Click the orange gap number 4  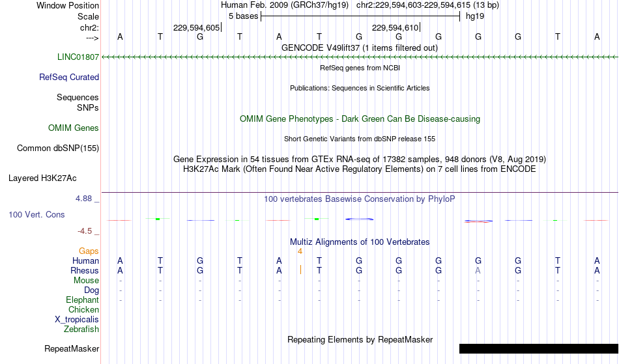pos(300,251)
